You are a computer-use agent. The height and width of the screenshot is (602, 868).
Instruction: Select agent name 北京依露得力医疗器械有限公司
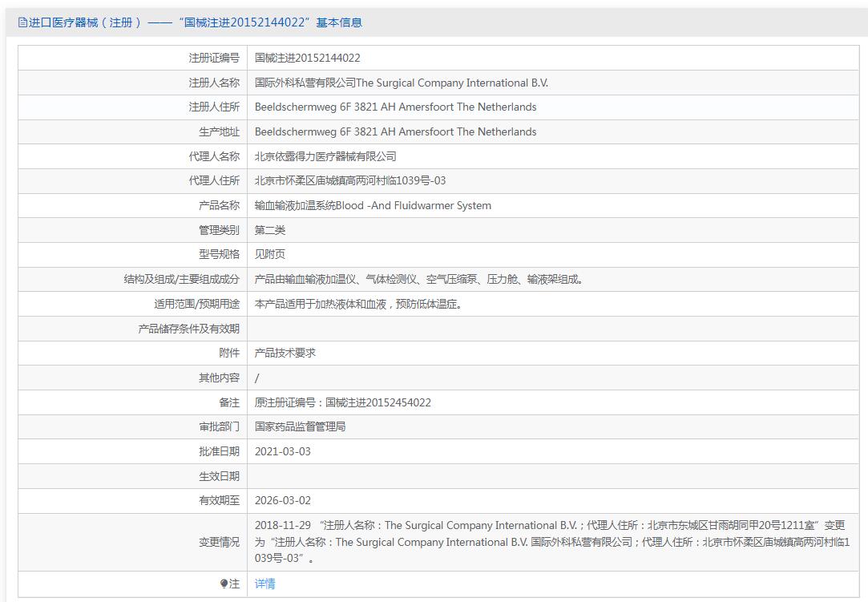click(325, 157)
